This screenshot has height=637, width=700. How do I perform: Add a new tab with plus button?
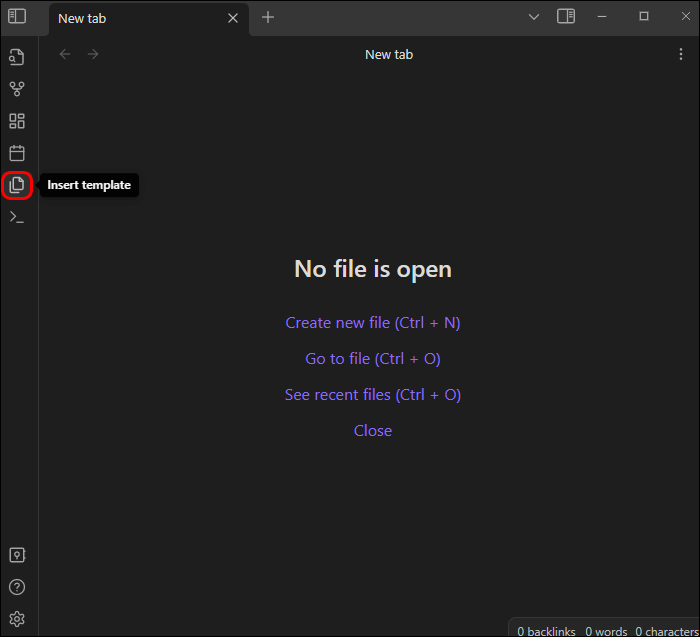click(268, 17)
